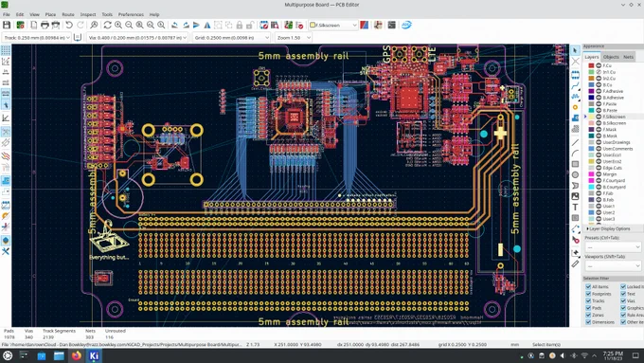Open the Place menu
Screen dimensions: 644x363
(x=50, y=14)
